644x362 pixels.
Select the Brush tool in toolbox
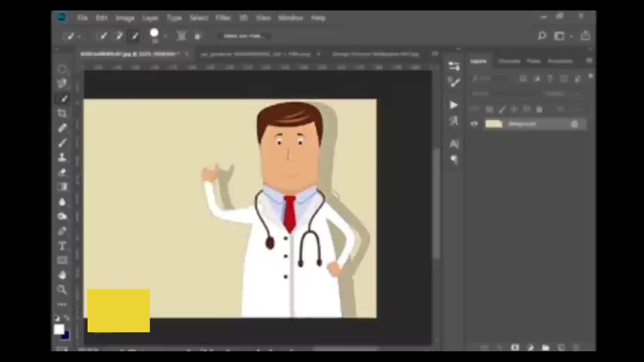pos(62,143)
